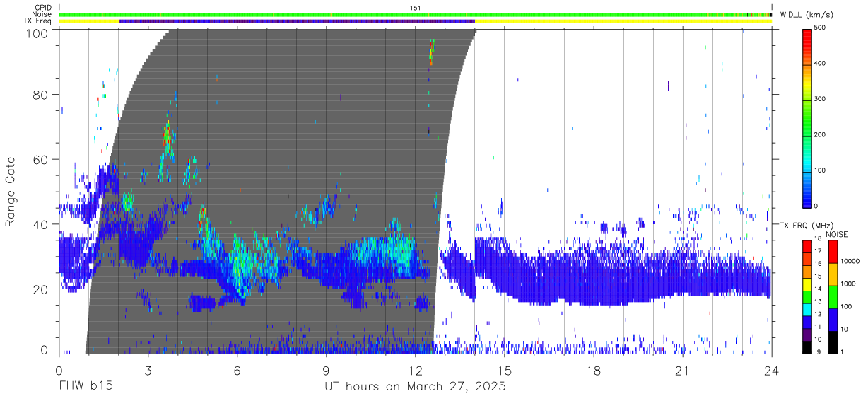Click the CPID value 151
This screenshot has height=401, width=868.
(x=416, y=8)
